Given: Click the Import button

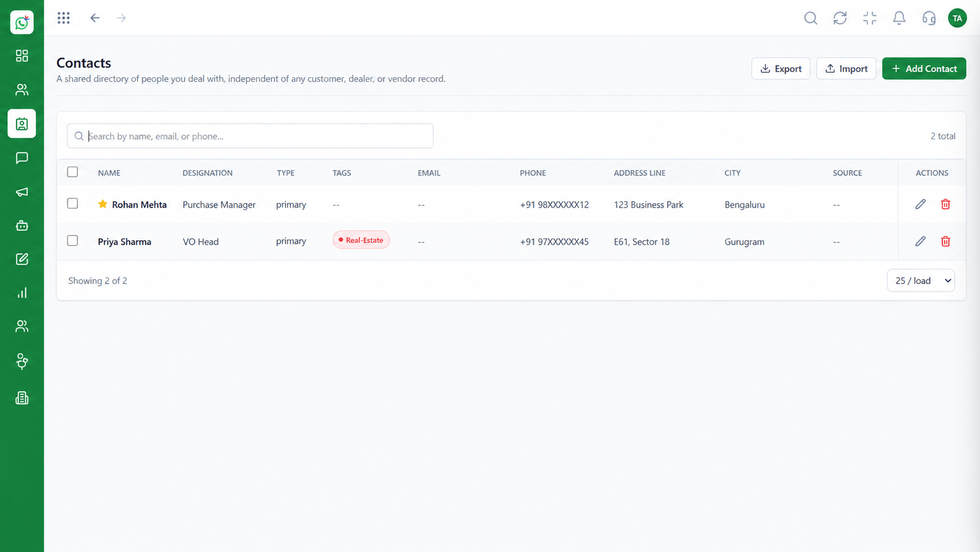Looking at the screenshot, I should 846,69.
